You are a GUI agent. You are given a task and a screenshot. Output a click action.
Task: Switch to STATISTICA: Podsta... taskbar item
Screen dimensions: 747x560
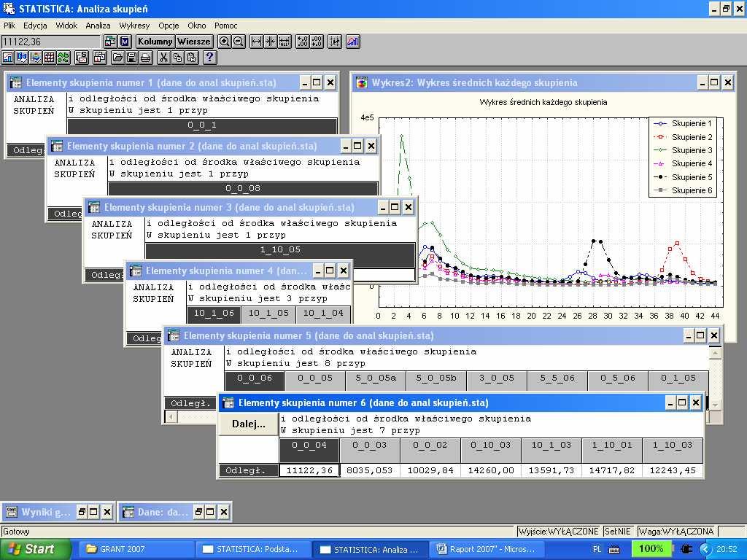[253, 549]
